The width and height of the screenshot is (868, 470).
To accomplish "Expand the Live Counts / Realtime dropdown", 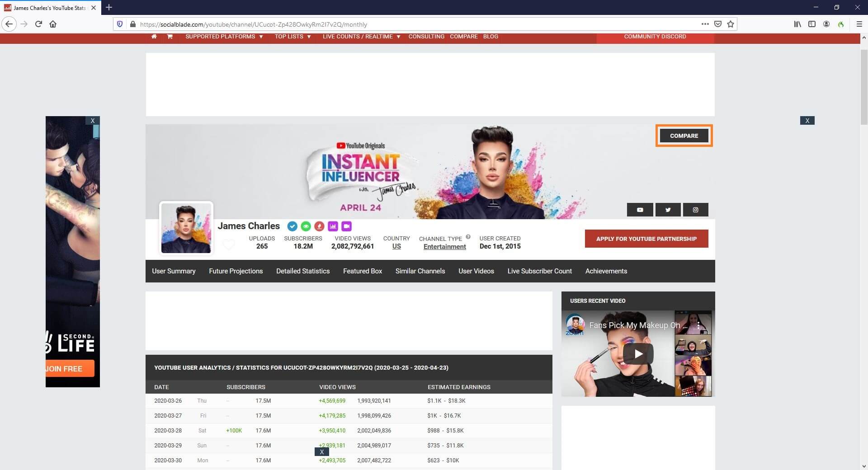I will [x=361, y=37].
